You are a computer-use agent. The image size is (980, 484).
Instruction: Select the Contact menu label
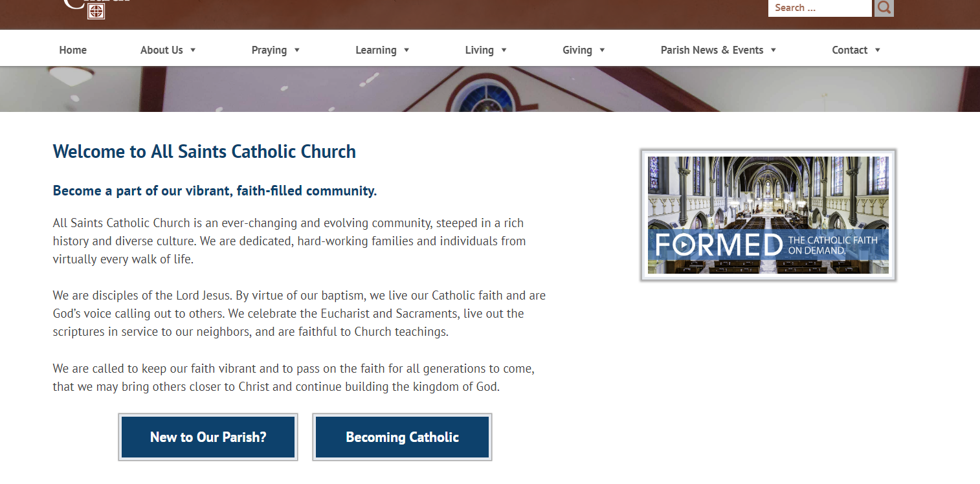[x=849, y=50]
